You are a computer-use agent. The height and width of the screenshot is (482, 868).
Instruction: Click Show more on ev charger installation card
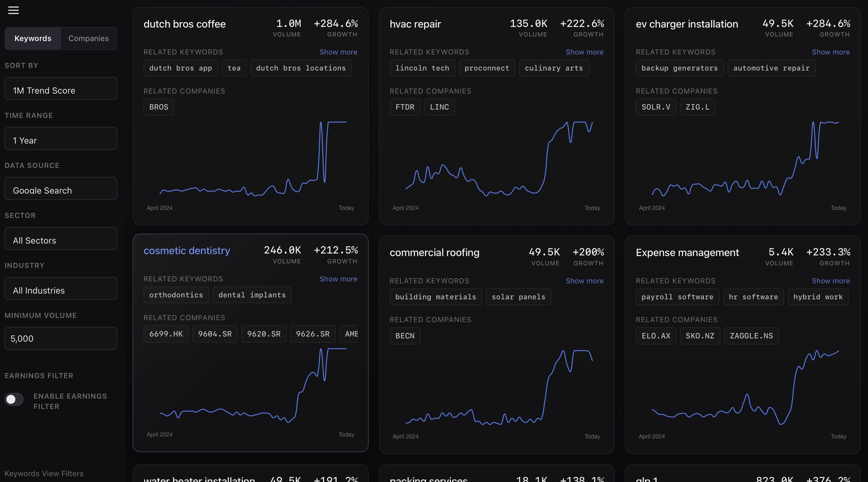pyautogui.click(x=831, y=52)
